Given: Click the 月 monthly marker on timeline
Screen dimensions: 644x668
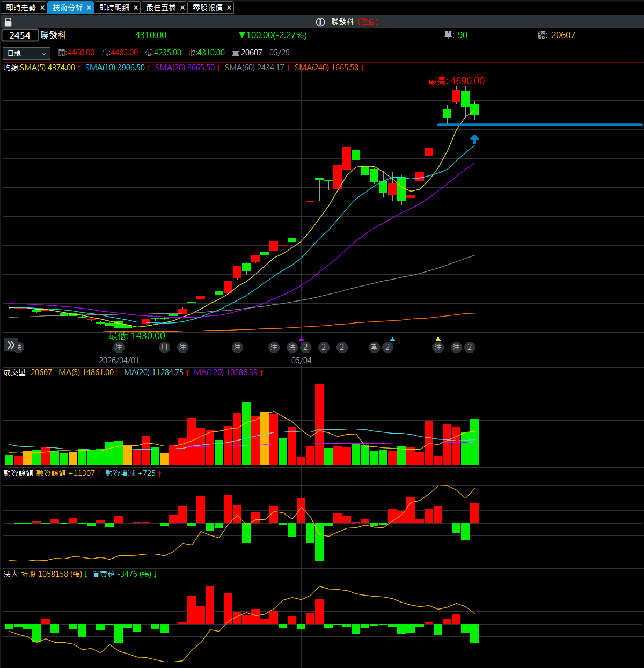Looking at the screenshot, I should (165, 347).
